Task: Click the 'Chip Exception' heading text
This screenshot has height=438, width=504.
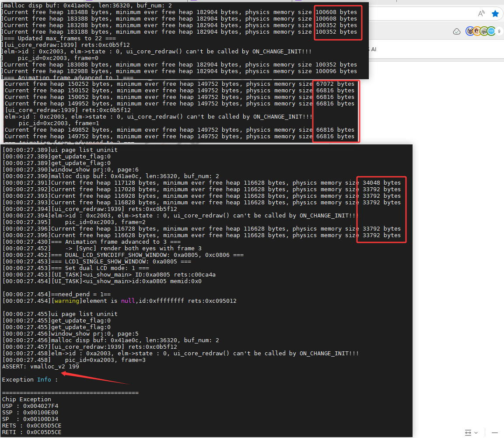Action: 26,399
